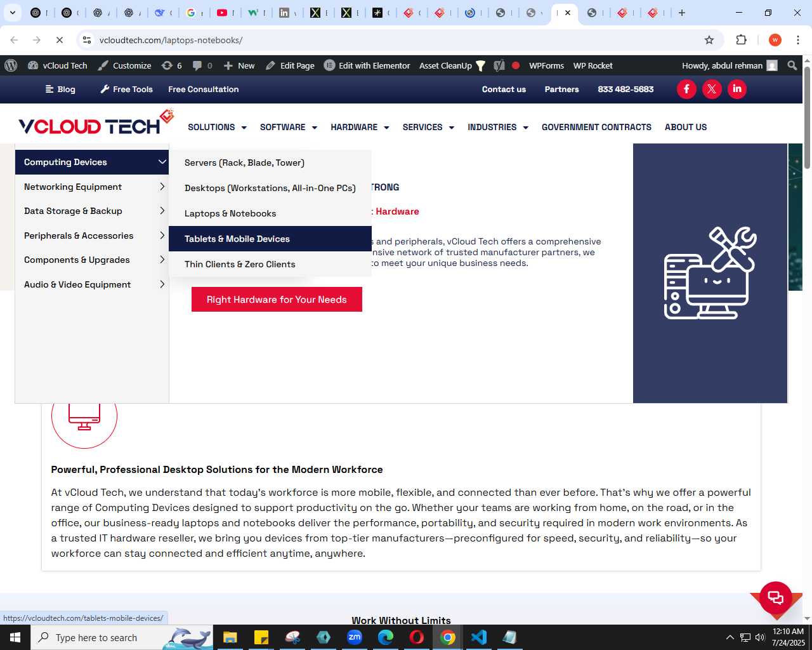The height and width of the screenshot is (650, 812).
Task: Open the Chrome profile avatar
Action: (775, 40)
